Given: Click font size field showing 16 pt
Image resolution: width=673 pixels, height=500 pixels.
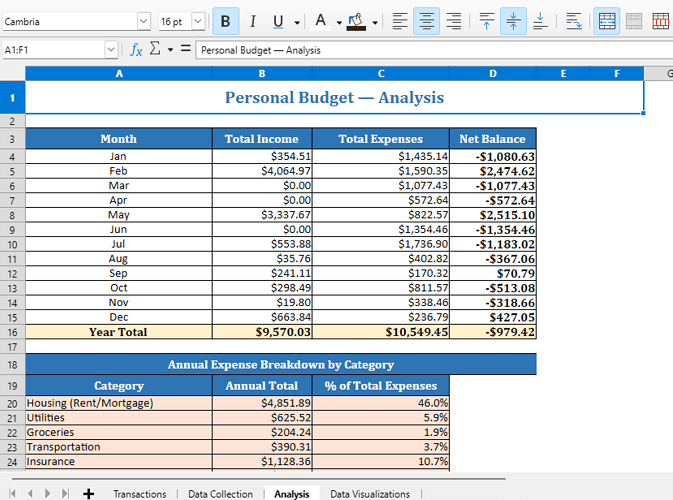Looking at the screenshot, I should [x=175, y=21].
